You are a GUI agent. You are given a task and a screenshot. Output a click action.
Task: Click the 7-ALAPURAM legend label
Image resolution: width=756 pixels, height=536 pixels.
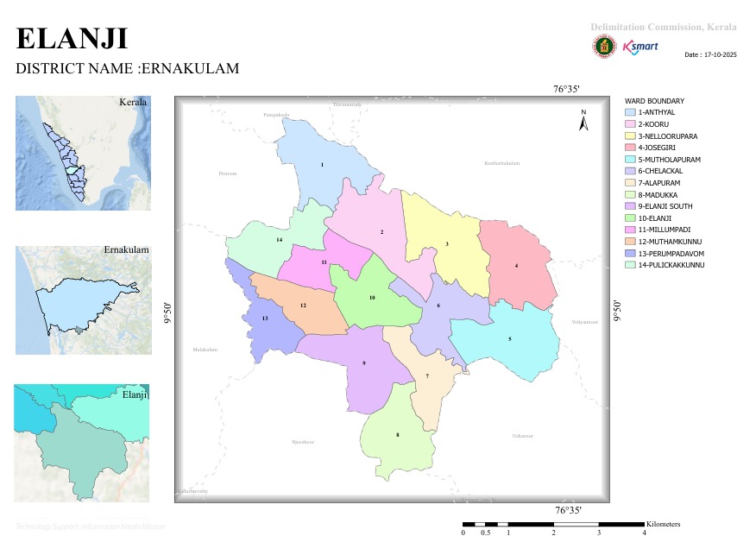click(659, 183)
